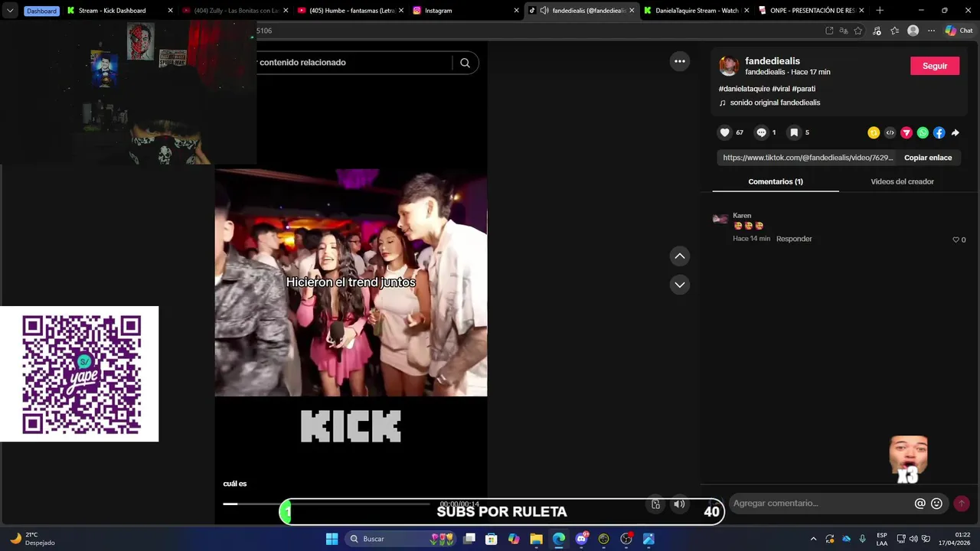
Task: Open more share options arrow
Action: pos(955,132)
